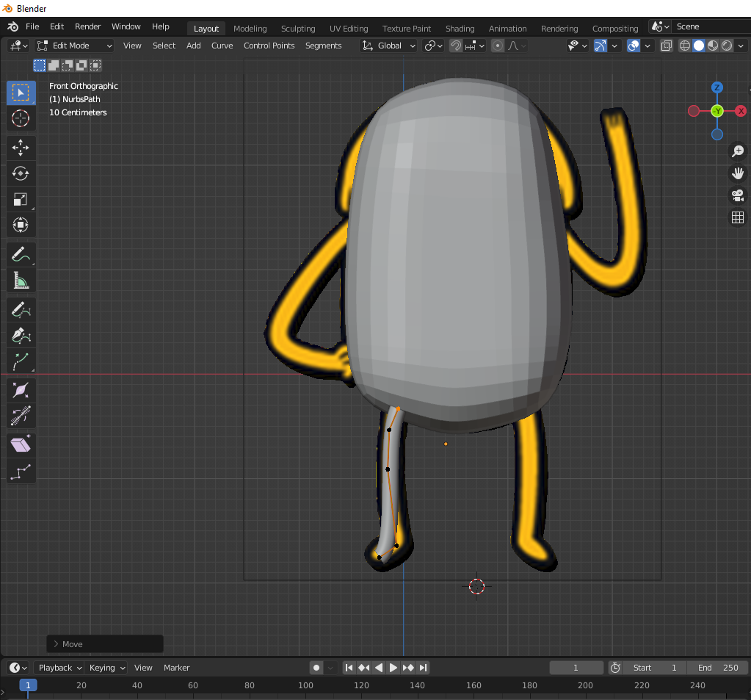Select the Extrude curve tool

click(21, 361)
